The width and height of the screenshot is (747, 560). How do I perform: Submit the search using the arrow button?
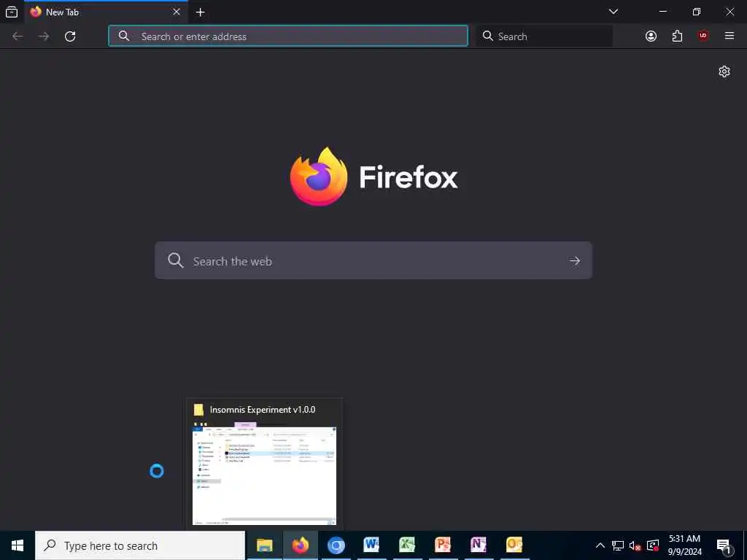(575, 260)
